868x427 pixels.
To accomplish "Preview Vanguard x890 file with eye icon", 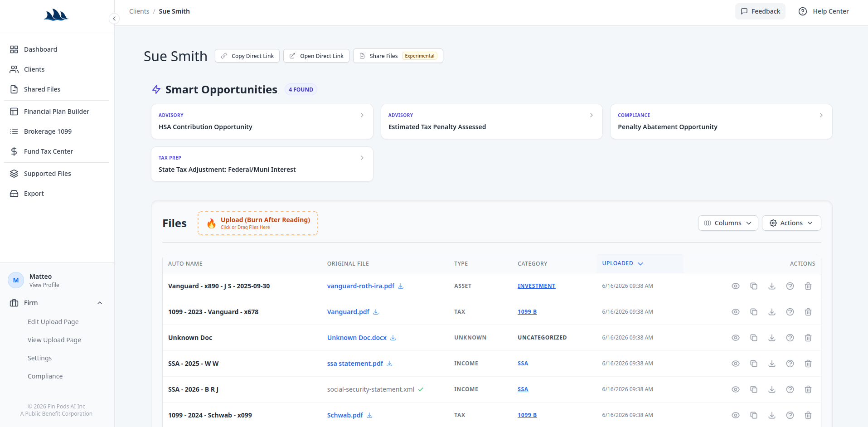I will click(x=736, y=286).
